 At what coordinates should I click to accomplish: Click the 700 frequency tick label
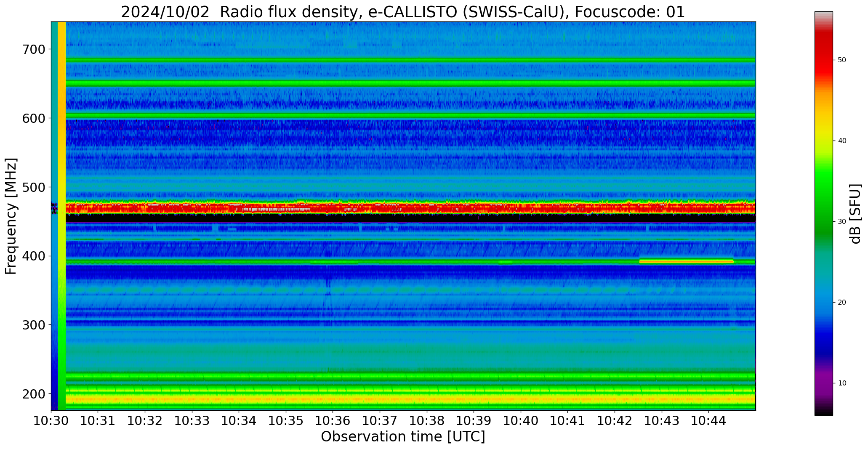tap(33, 50)
